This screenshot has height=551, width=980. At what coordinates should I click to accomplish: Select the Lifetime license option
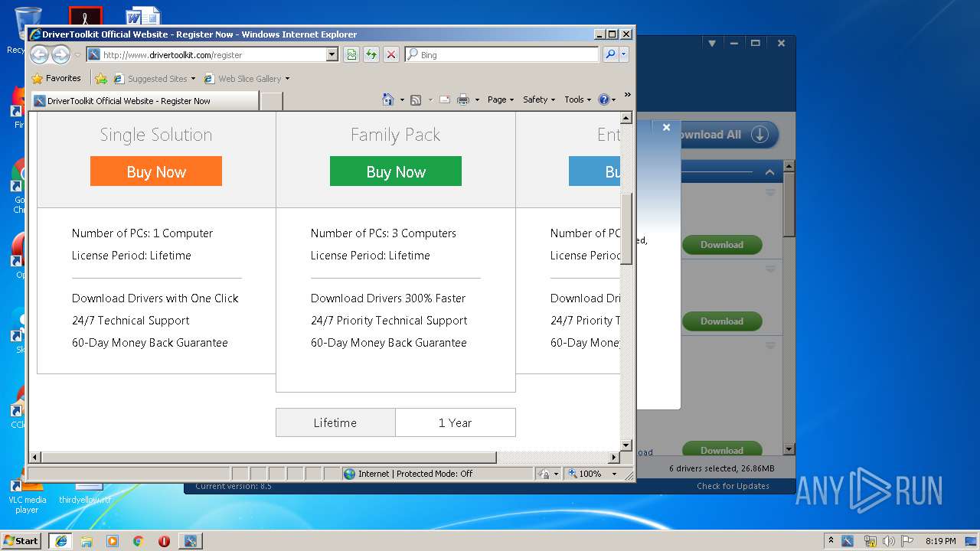pyautogui.click(x=335, y=422)
